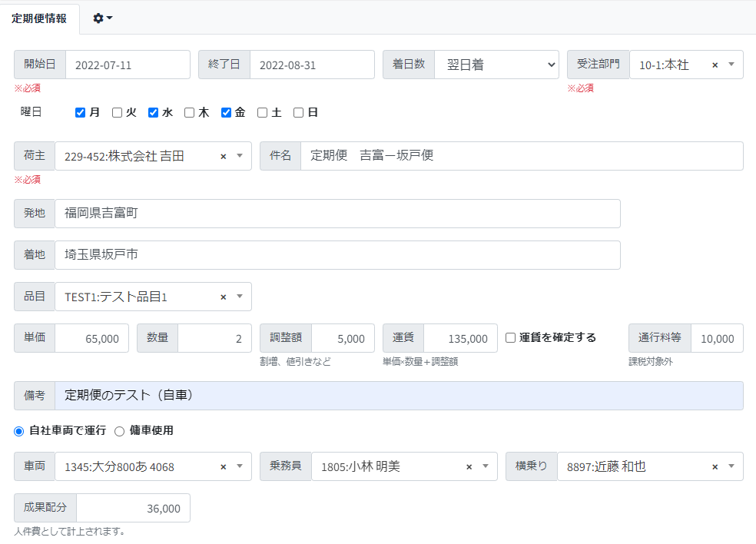Select the 傭車使用 radio option
Image resolution: width=756 pixels, height=544 pixels.
pos(119,431)
